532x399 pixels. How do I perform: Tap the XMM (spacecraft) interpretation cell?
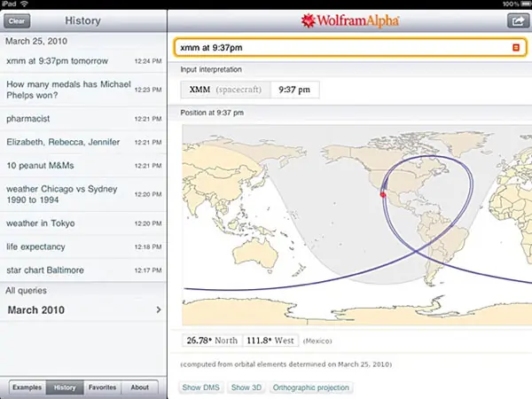click(x=225, y=90)
